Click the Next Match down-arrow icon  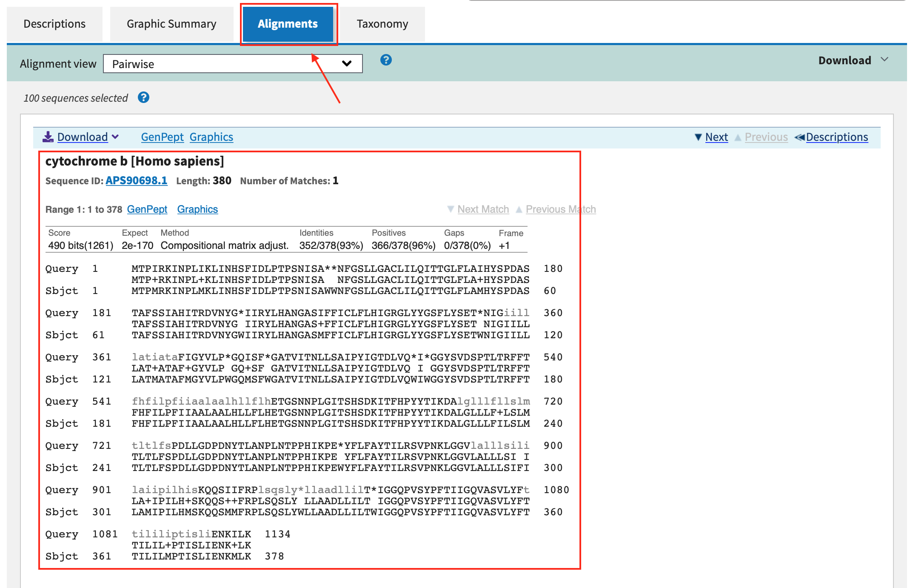tap(451, 209)
